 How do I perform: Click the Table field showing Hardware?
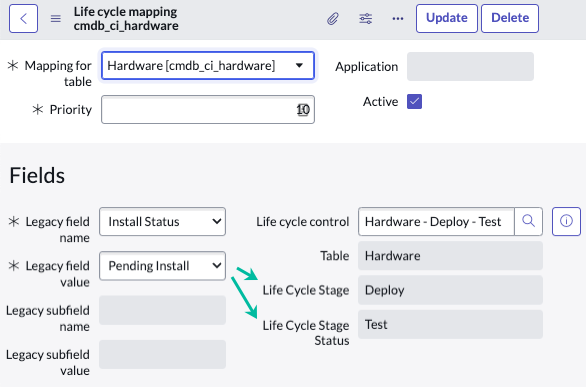click(x=450, y=256)
